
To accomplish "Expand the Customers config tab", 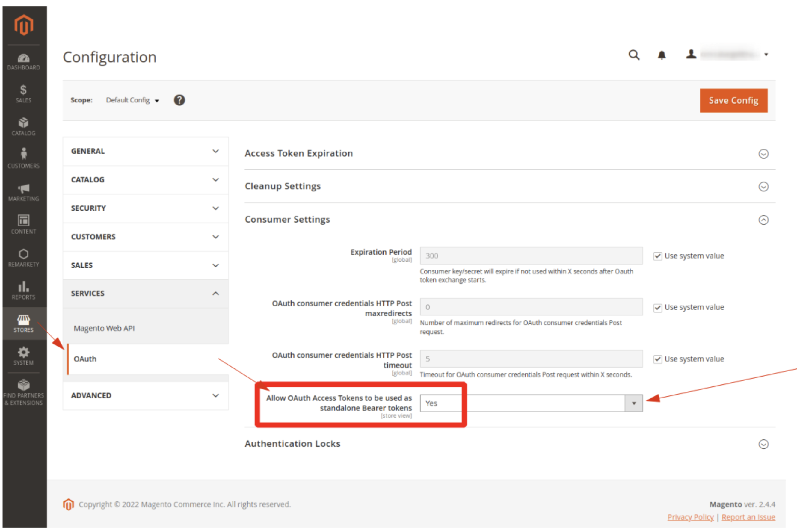I will (x=146, y=237).
